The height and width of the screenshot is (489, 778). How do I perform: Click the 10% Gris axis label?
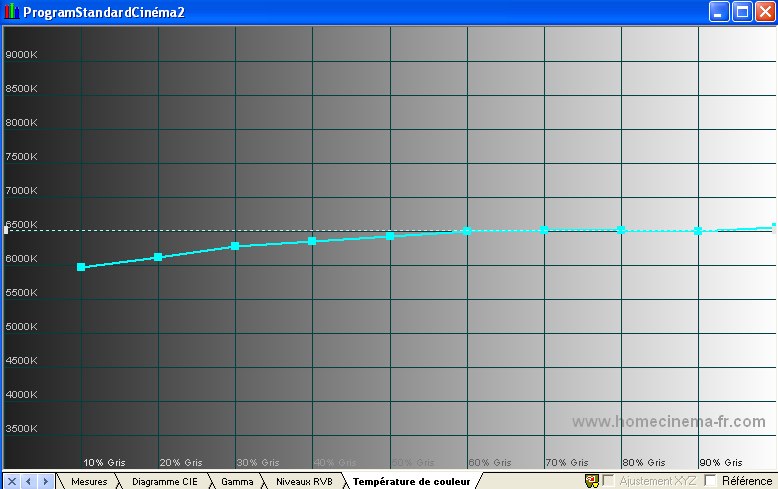coord(104,462)
